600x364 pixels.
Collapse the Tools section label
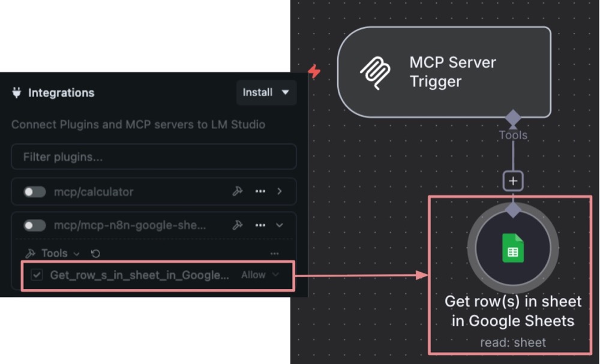click(x=53, y=254)
